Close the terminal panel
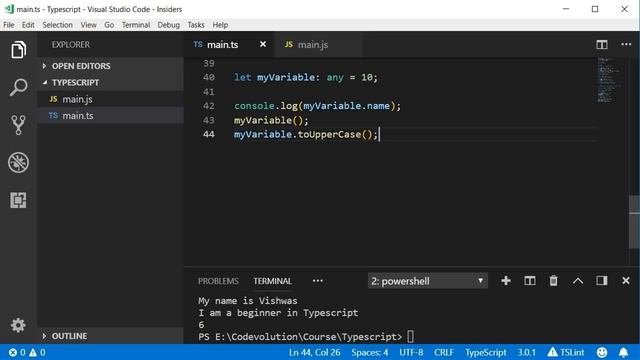 pos(626,281)
